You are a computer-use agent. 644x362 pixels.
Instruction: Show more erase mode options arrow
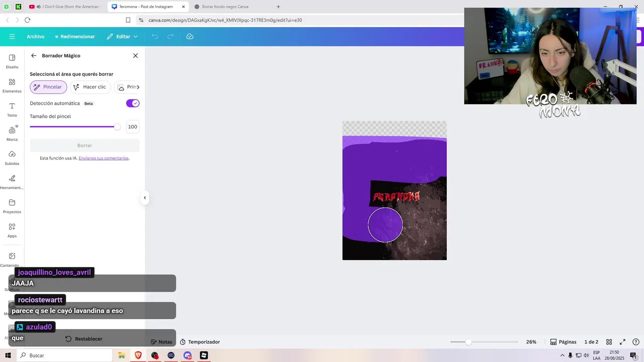tap(137, 87)
